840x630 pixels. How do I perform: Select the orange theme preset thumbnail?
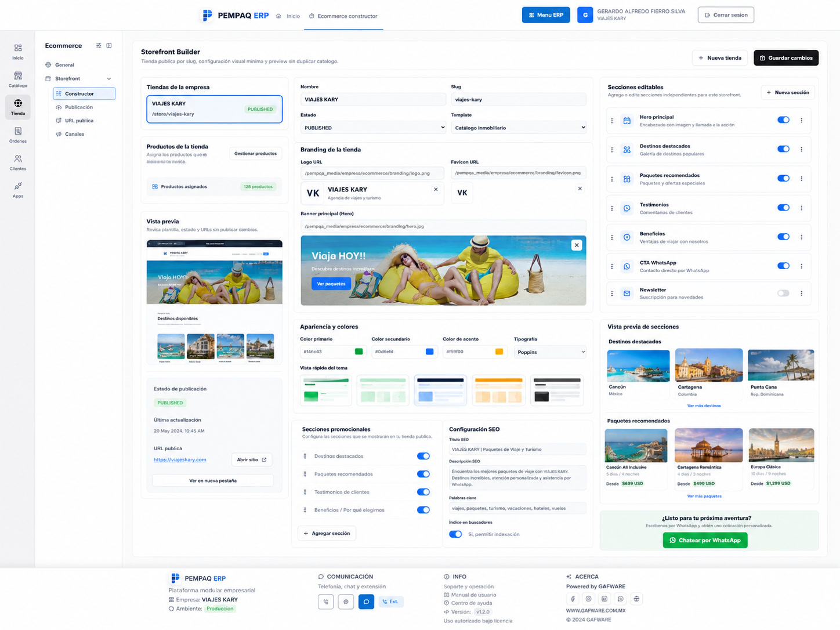499,390
